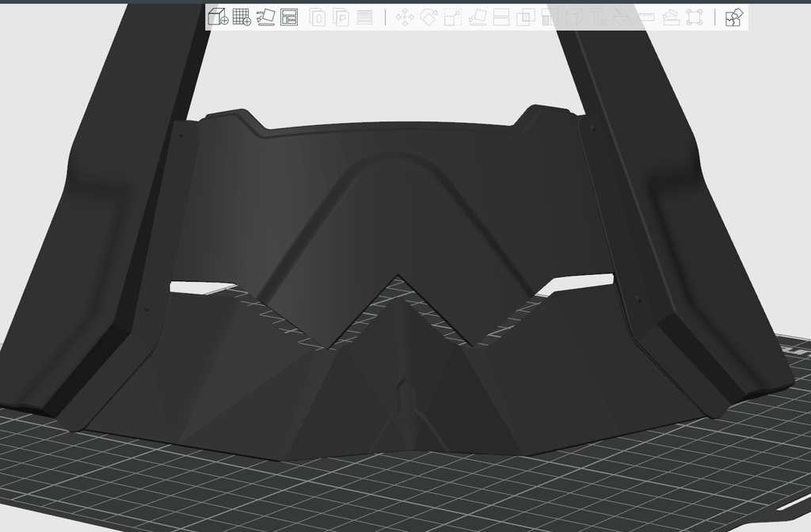Viewport: 811px width, 532px height.
Task: Activate the Scale tool
Action: [452, 17]
